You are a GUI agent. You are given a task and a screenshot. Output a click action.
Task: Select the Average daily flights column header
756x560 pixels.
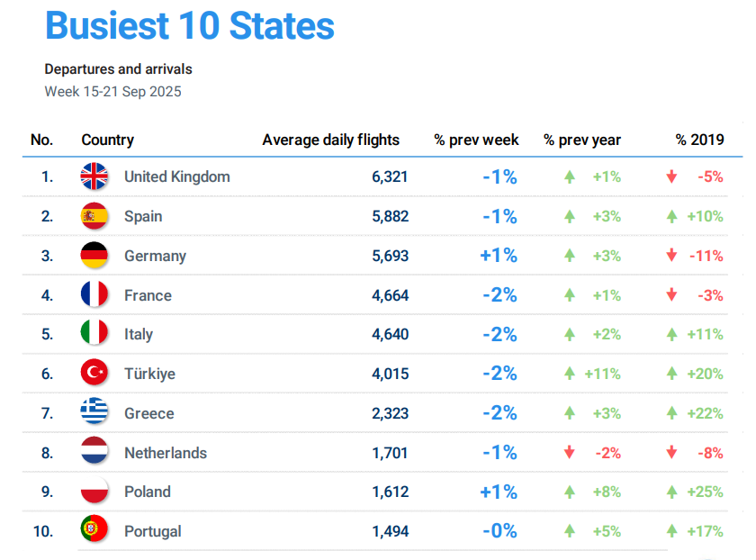[x=331, y=140]
